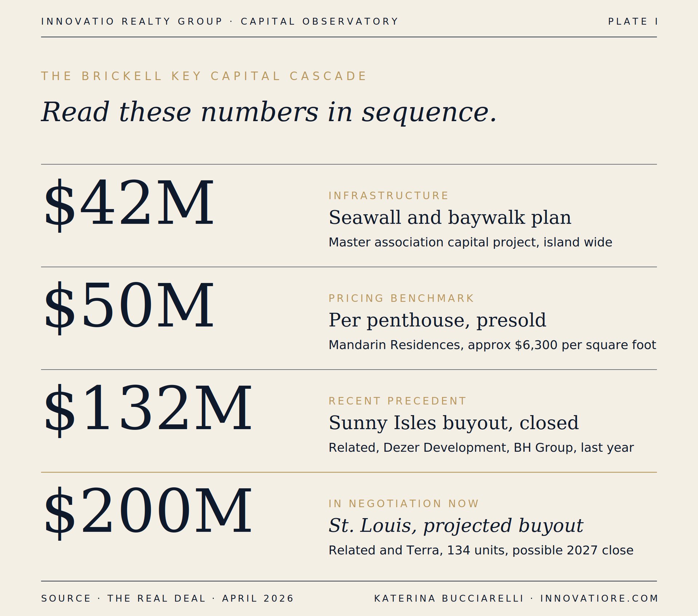Image resolution: width=698 pixels, height=616 pixels.
Task: Click the $132M figure
Action: [148, 410]
